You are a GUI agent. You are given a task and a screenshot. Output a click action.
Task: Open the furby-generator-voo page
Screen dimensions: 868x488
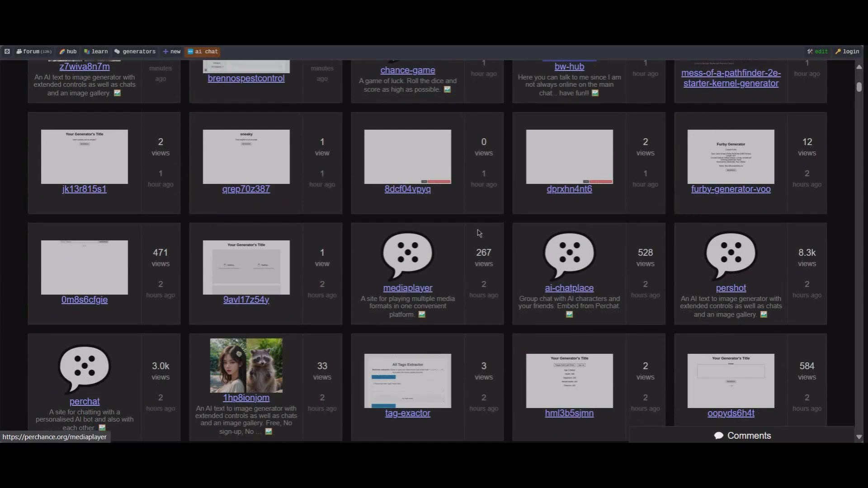pyautogui.click(x=731, y=189)
